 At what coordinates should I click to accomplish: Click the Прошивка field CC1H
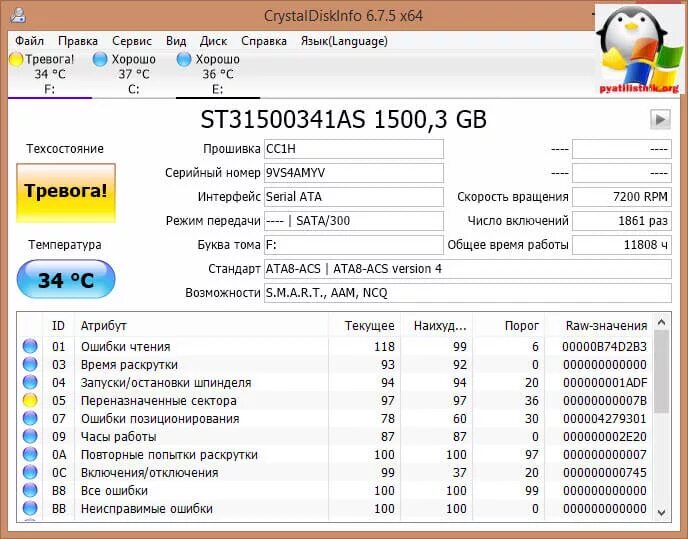pyautogui.click(x=354, y=149)
